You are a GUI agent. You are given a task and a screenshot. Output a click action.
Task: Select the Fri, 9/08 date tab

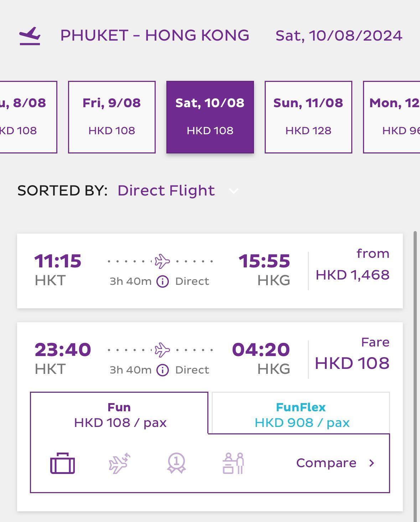(112, 117)
